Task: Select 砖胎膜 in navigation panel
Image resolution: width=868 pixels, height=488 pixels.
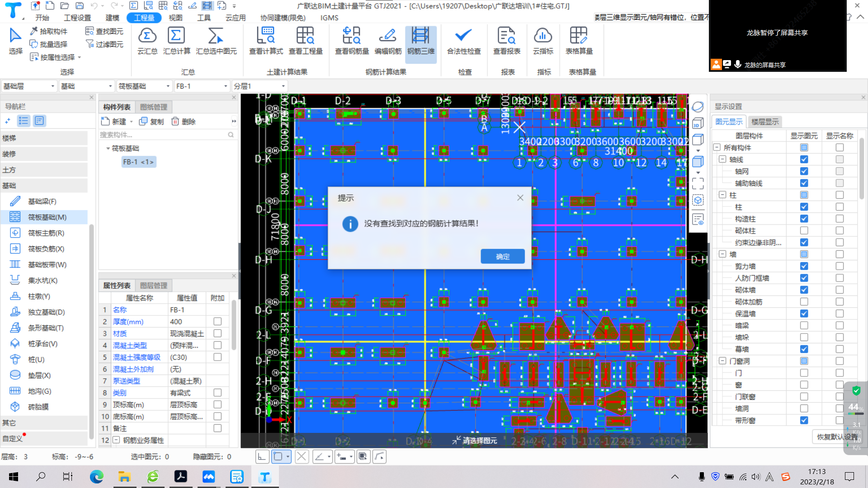Action: [38, 407]
